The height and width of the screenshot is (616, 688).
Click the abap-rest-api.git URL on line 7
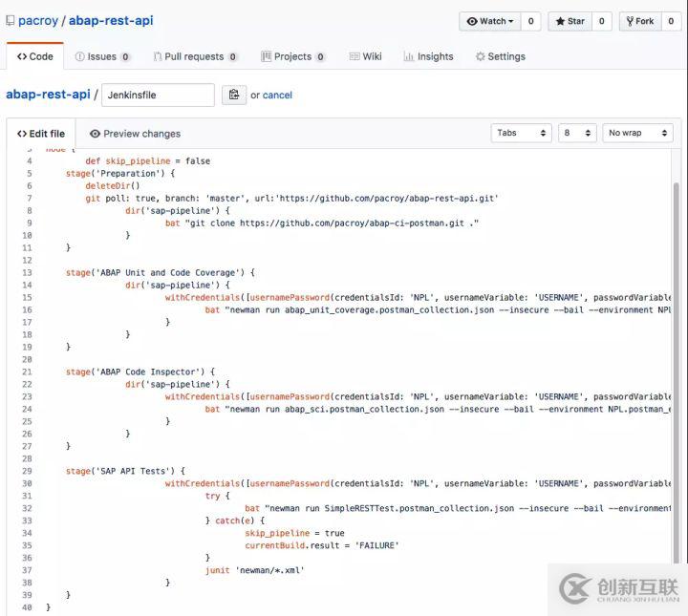(x=389, y=199)
